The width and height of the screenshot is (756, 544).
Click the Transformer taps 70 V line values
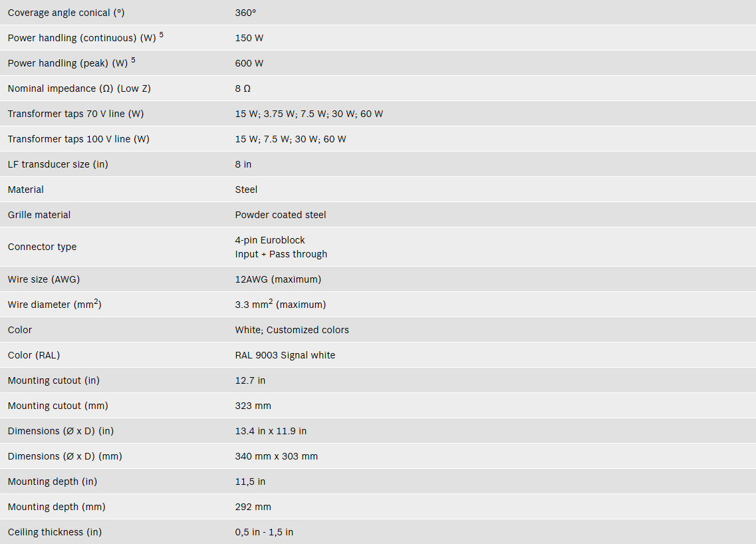(x=309, y=114)
